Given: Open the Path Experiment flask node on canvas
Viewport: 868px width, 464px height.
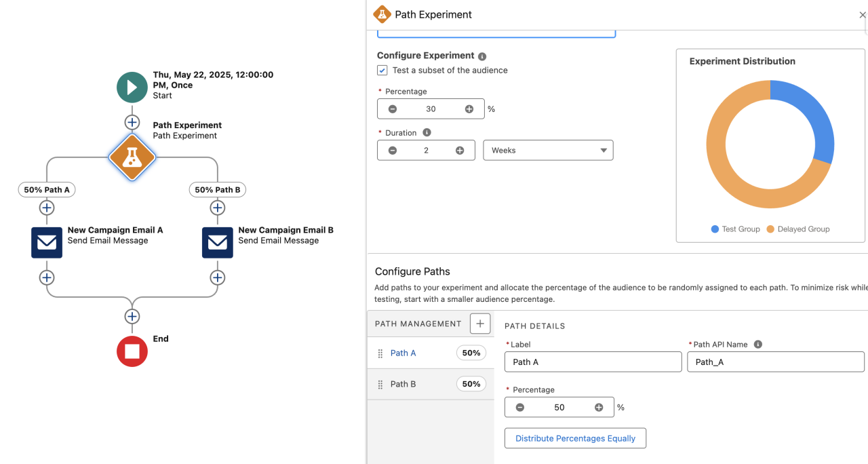Looking at the screenshot, I should pyautogui.click(x=132, y=157).
